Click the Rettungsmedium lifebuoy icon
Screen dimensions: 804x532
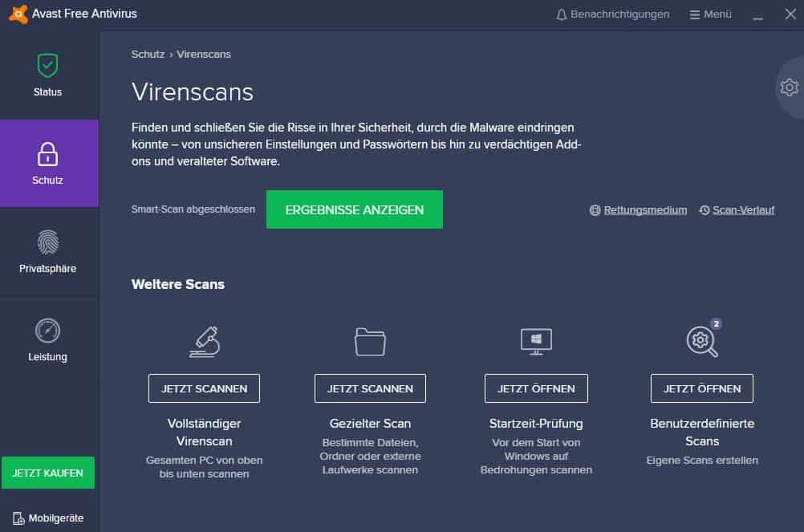click(595, 210)
